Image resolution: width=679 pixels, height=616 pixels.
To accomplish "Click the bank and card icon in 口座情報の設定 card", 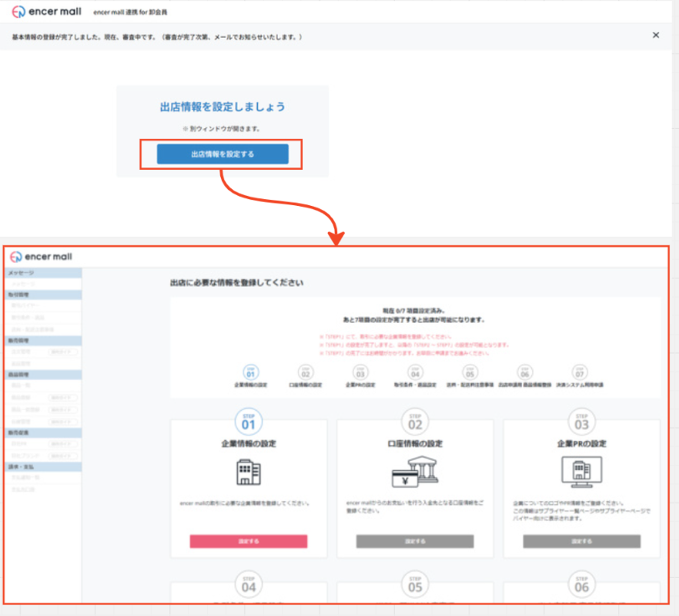I will (415, 472).
